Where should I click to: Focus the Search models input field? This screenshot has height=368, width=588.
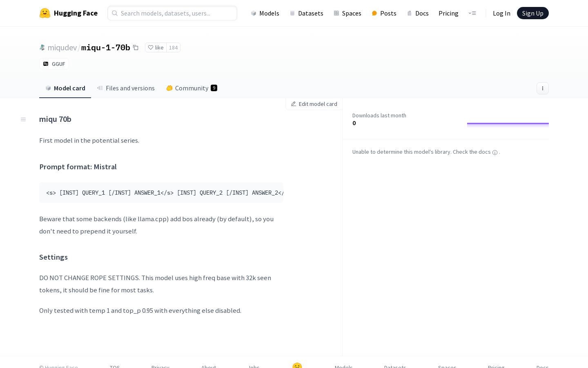pos(172,13)
